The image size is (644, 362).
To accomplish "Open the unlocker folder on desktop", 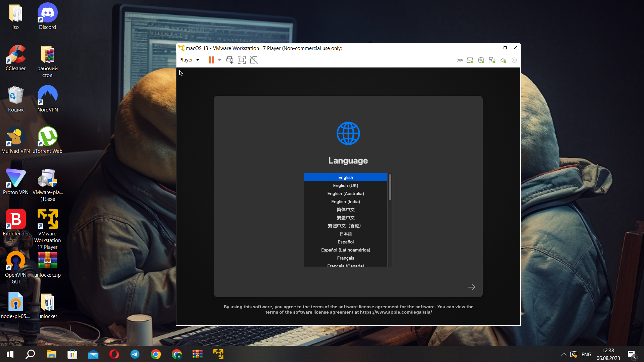I will (x=47, y=306).
